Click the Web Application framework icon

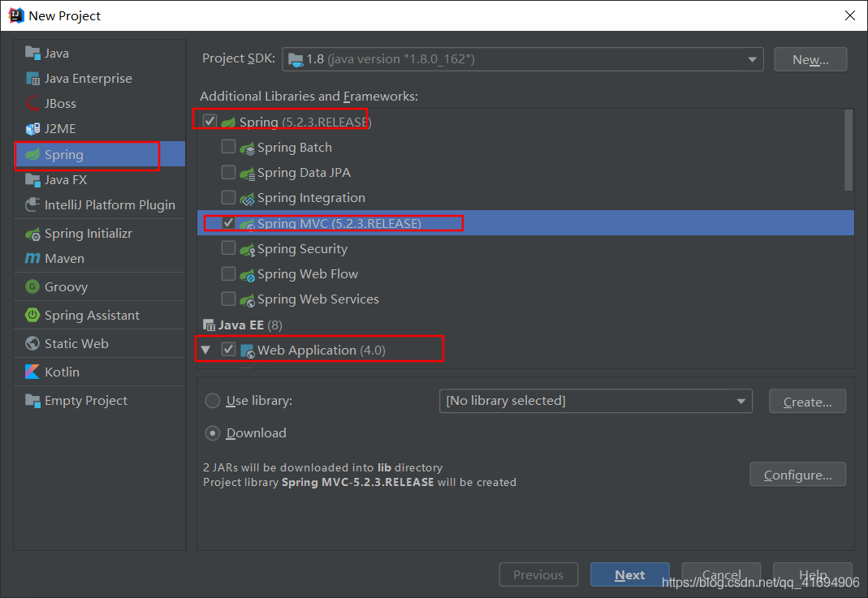click(248, 351)
